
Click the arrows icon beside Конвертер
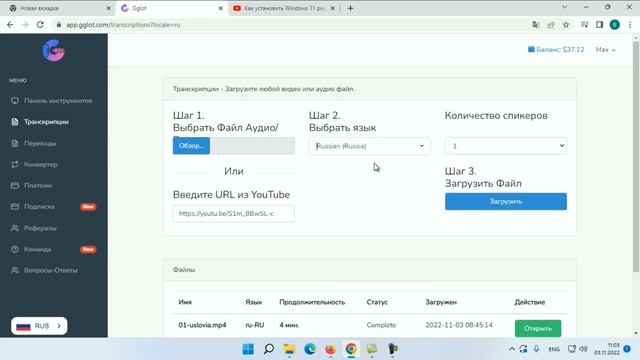[x=15, y=164]
